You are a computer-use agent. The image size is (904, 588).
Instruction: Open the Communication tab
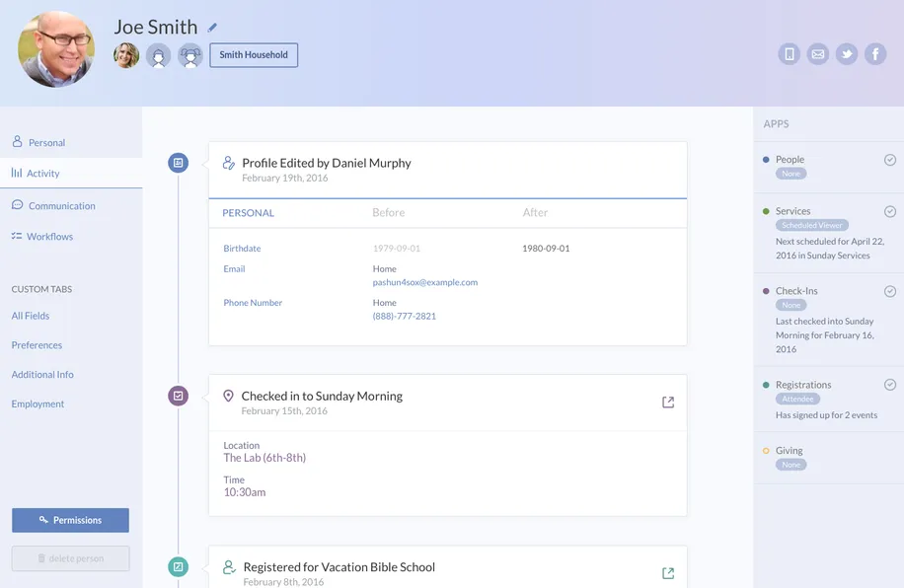[x=61, y=206]
